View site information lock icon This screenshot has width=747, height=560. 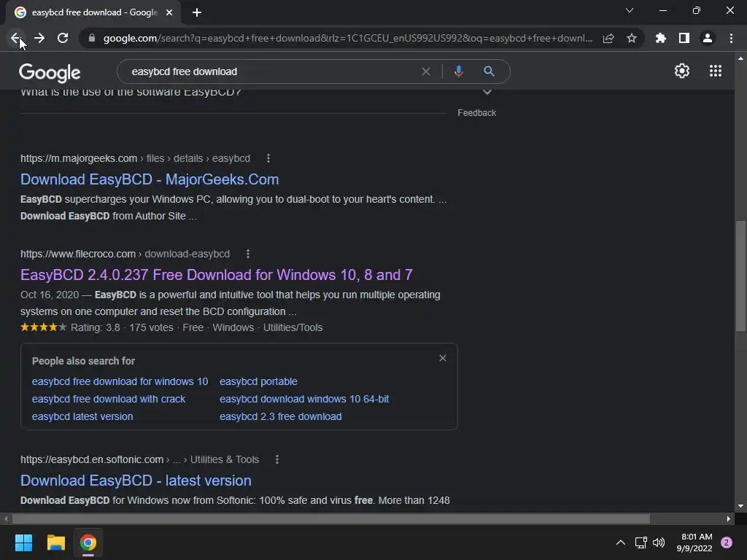click(x=92, y=38)
